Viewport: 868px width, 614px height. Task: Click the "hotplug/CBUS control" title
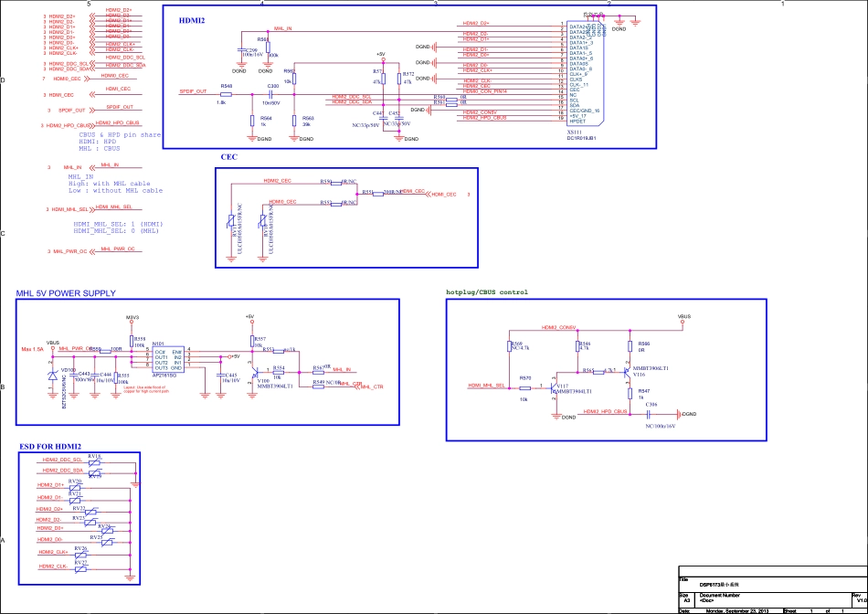[486, 292]
